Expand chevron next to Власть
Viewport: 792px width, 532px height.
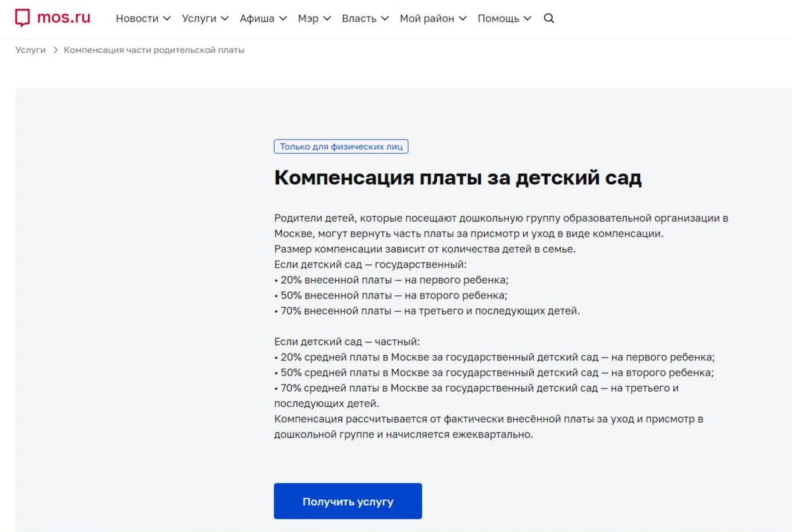coord(385,18)
